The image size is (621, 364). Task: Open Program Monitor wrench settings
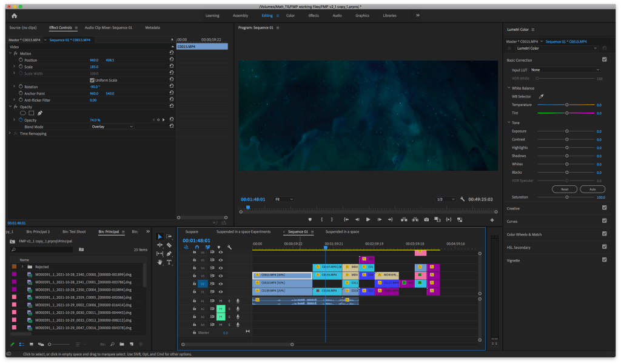462,199
